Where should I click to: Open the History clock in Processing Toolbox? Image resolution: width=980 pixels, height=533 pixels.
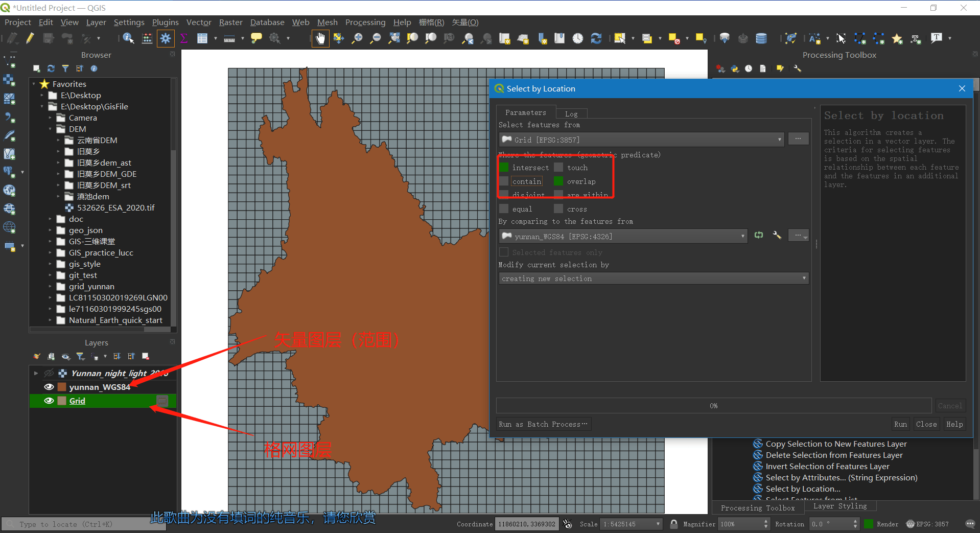coord(749,68)
